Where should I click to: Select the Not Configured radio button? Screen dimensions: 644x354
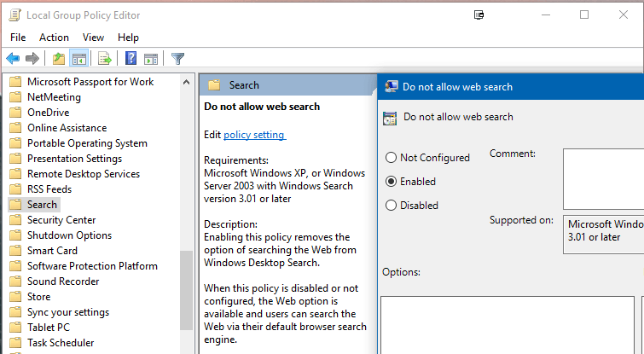391,158
